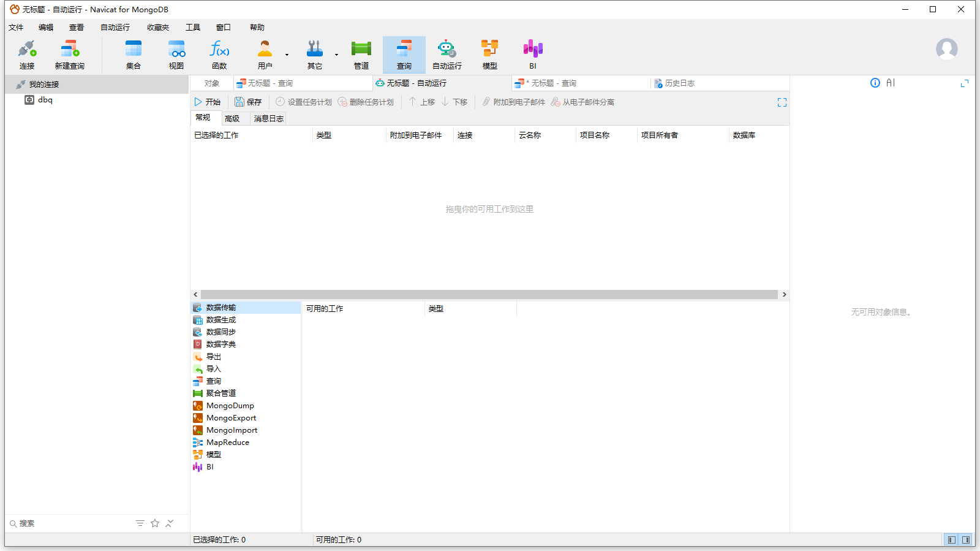980x551 pixels.
Task: Open the BI toolbar icon
Action: pyautogui.click(x=533, y=55)
